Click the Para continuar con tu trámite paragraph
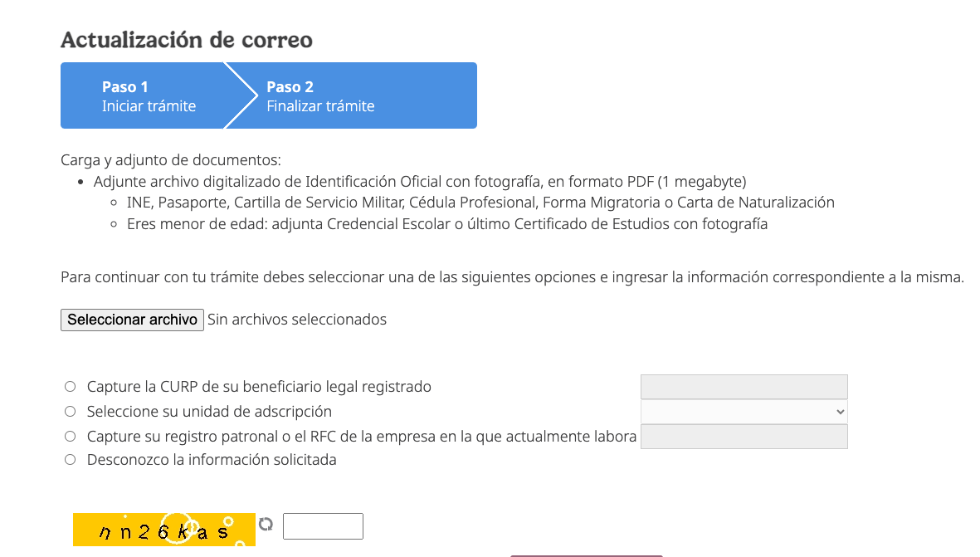 click(x=512, y=277)
